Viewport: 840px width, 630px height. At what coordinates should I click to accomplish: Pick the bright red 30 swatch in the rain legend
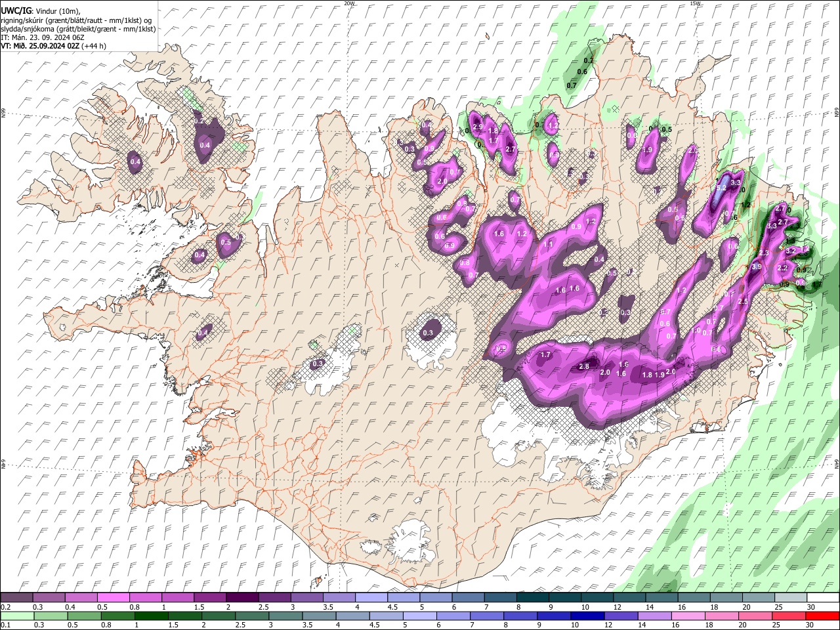coord(822,616)
